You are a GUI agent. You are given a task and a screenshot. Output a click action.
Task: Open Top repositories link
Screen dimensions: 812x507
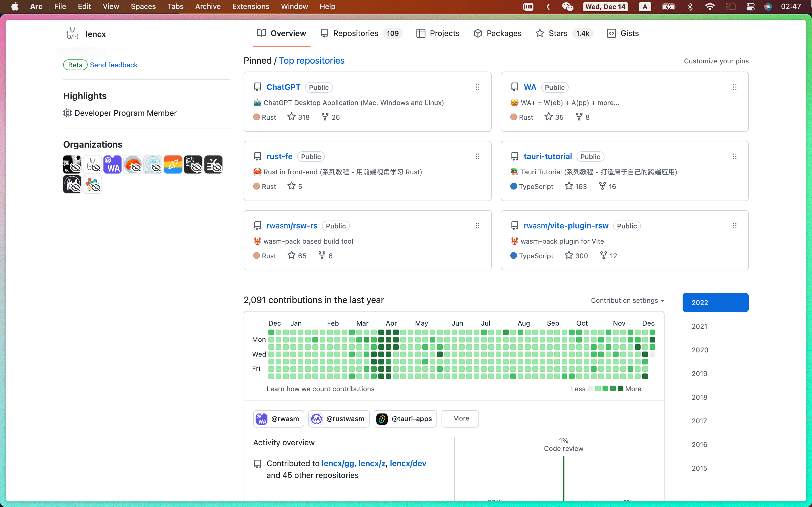pyautogui.click(x=311, y=60)
